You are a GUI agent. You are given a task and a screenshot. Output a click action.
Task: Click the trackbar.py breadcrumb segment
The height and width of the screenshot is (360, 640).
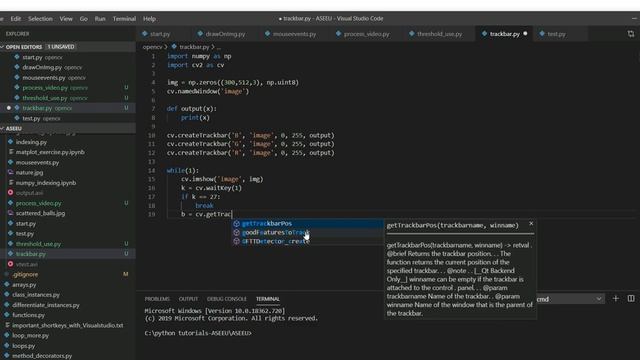[194, 47]
